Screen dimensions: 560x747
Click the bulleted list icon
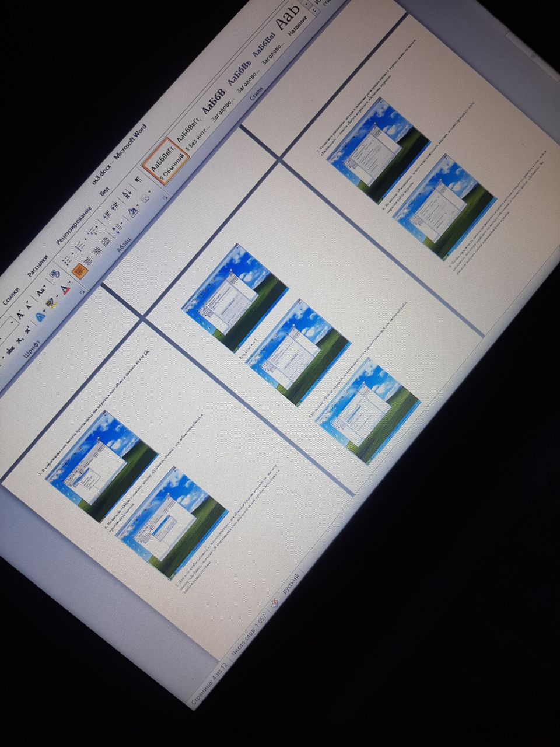tap(66, 260)
